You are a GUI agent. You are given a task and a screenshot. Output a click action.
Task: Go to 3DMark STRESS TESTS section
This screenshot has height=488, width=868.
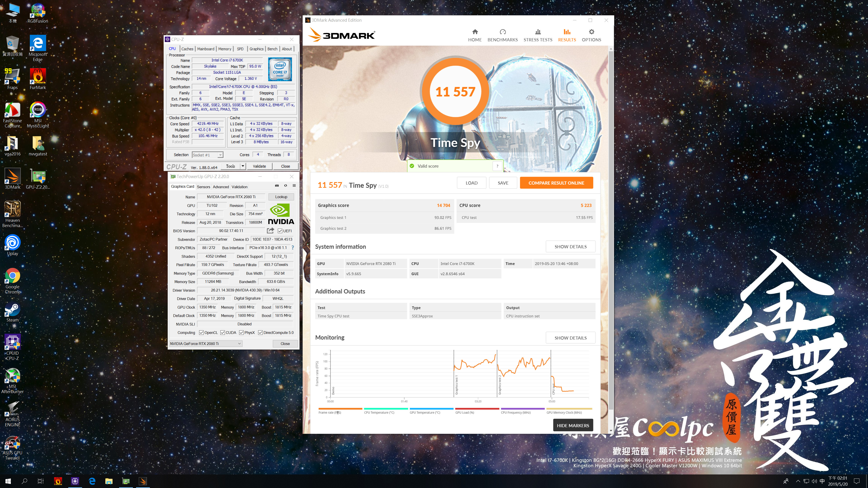point(538,35)
